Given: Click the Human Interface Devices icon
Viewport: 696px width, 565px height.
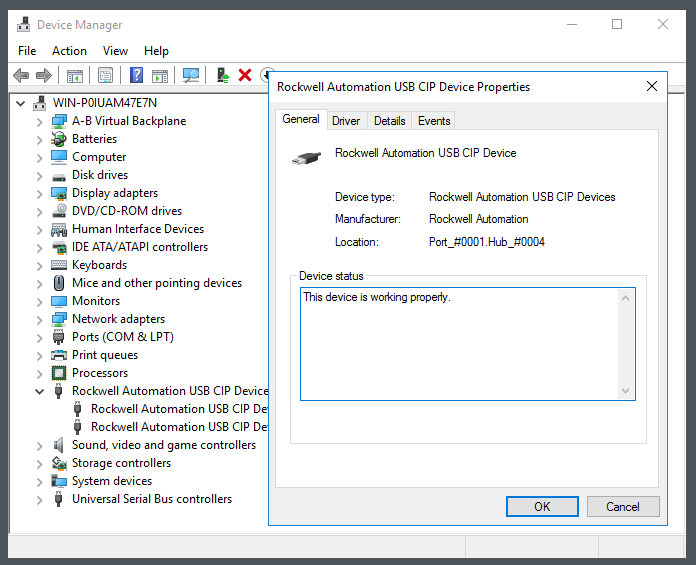Looking at the screenshot, I should [x=59, y=229].
